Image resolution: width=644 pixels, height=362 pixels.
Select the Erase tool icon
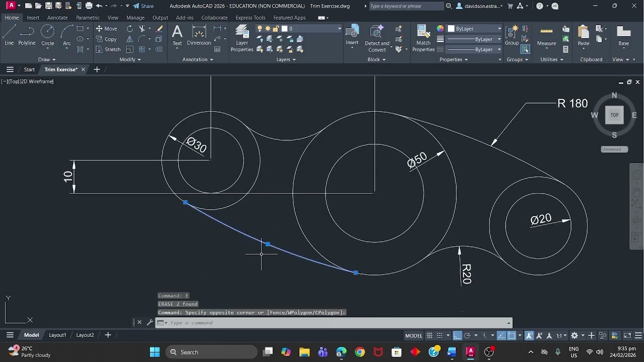pyautogui.click(x=159, y=29)
